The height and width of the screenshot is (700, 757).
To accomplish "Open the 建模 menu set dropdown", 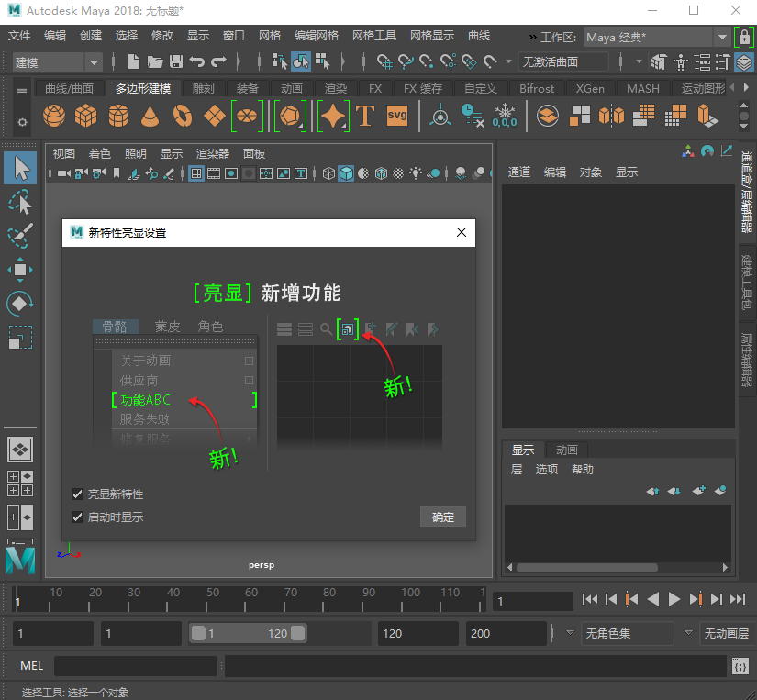I will (57, 62).
